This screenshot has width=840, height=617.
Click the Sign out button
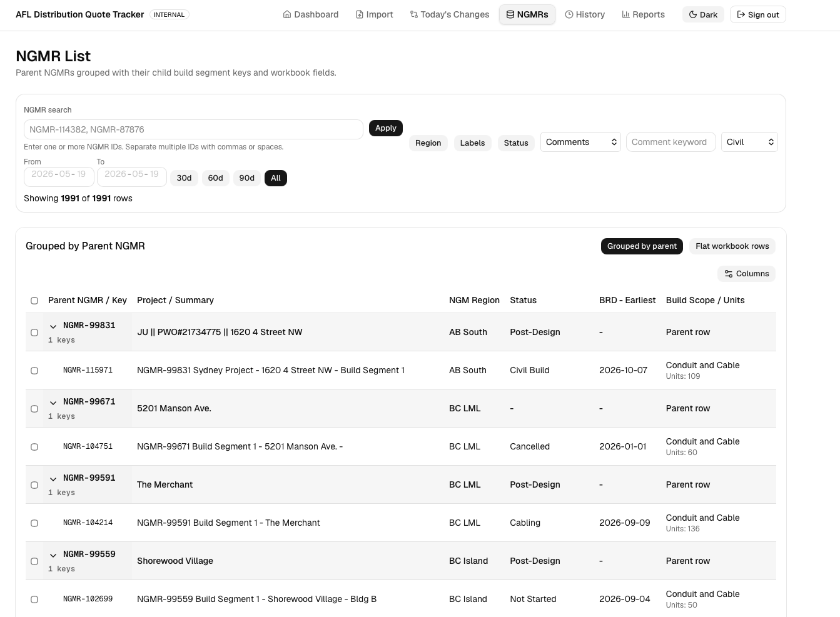click(x=758, y=14)
